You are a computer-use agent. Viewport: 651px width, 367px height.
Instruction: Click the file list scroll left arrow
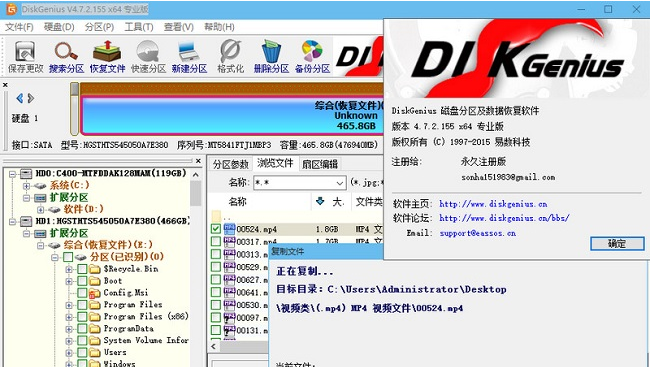click(x=214, y=346)
